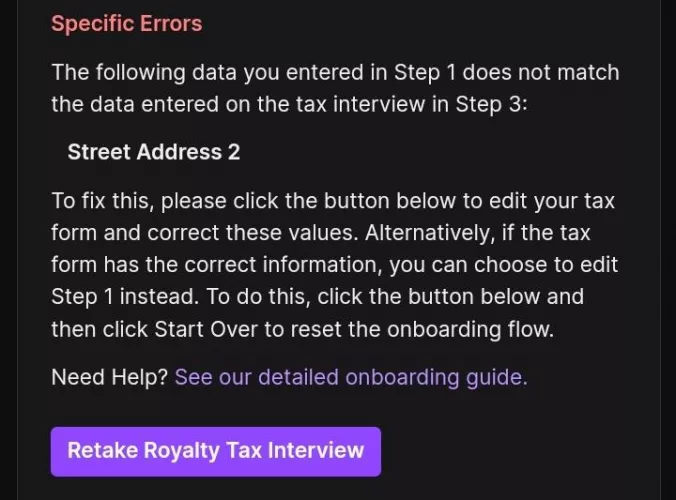Click the Specific Errors heading

click(x=126, y=23)
